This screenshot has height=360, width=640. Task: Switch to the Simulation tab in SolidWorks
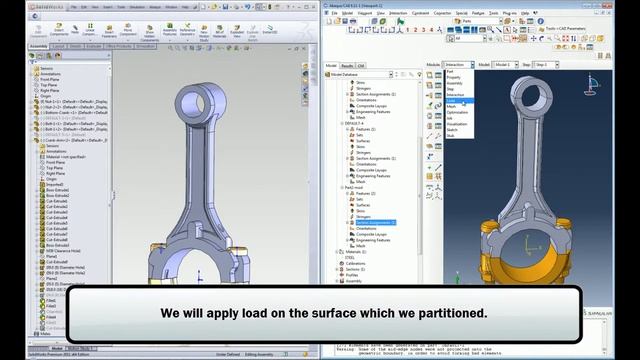(145, 47)
